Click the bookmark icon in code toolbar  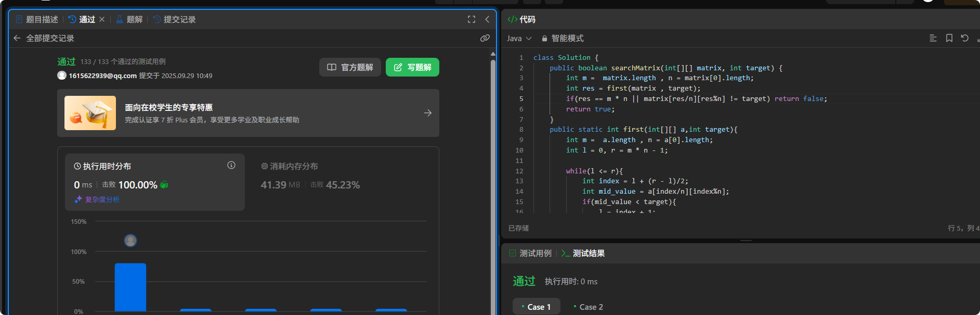coord(949,38)
